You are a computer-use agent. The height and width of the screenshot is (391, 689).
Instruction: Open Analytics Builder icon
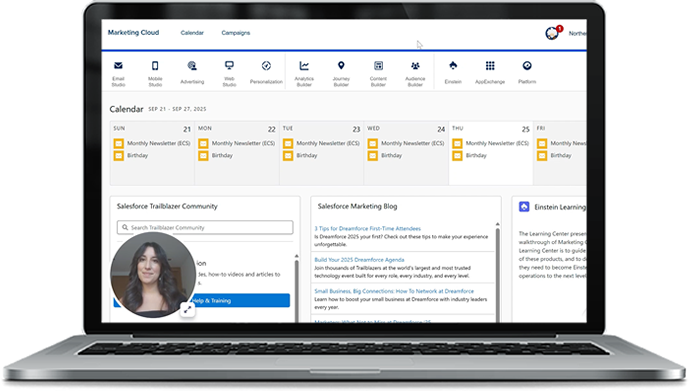pos(304,66)
